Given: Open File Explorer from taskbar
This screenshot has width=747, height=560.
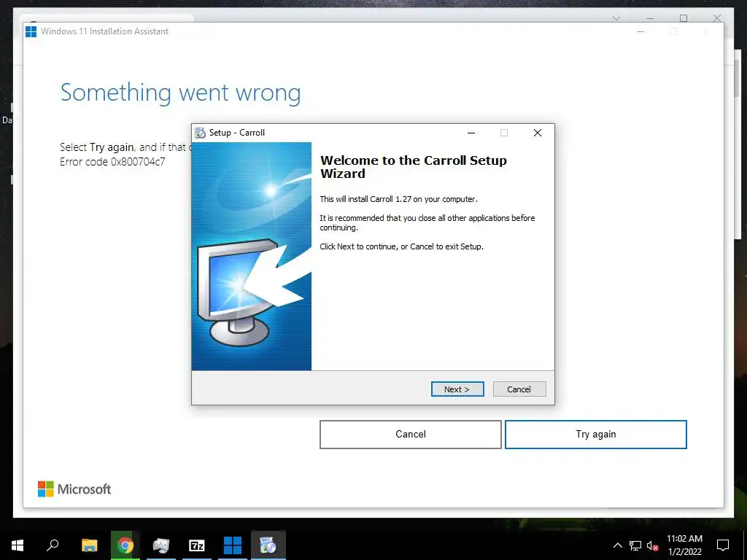Looking at the screenshot, I should click(x=89, y=545).
